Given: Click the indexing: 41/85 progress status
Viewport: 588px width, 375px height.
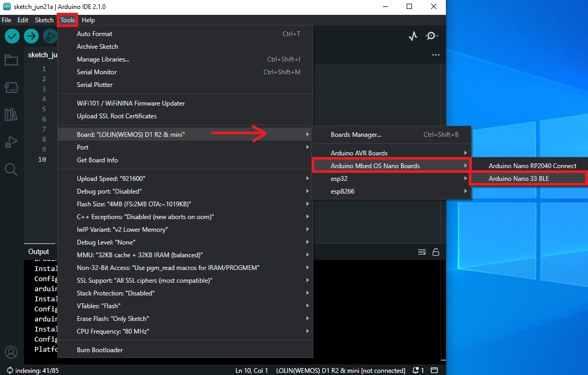Looking at the screenshot, I should (33, 371).
